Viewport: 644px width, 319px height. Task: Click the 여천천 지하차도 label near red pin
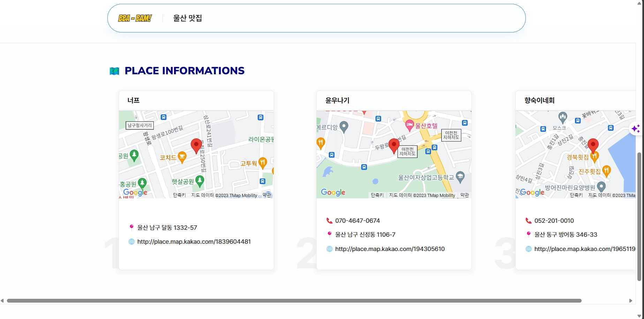click(407, 151)
